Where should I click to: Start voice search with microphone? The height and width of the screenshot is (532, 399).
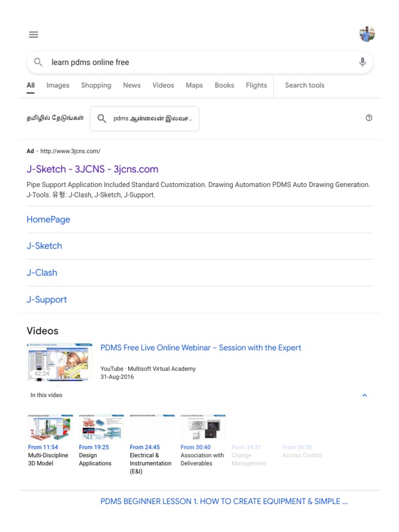(x=362, y=62)
